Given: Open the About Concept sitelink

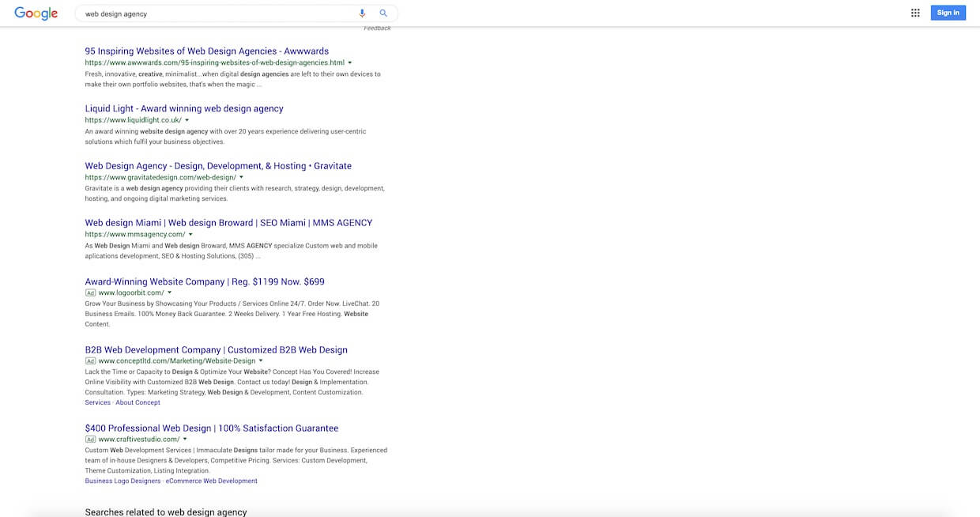Looking at the screenshot, I should tap(138, 402).
